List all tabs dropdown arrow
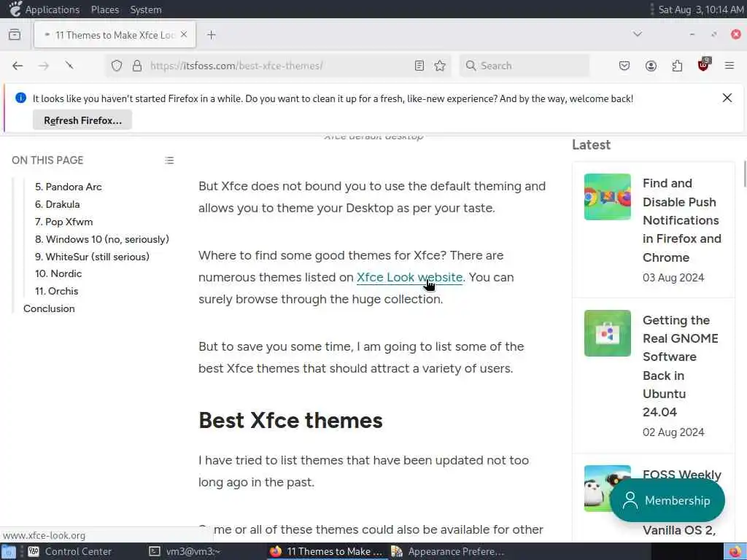 tap(638, 34)
